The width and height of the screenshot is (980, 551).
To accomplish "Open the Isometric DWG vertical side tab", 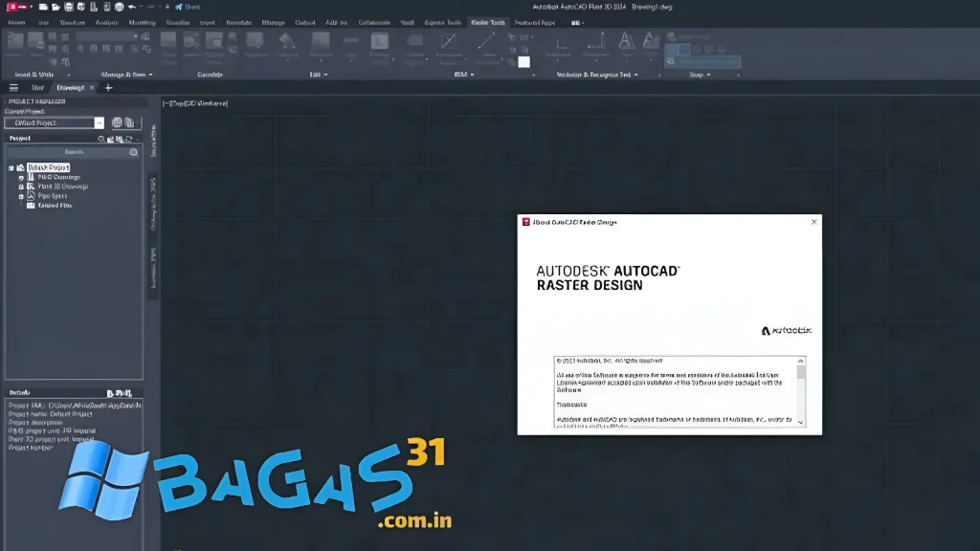I will (x=153, y=268).
